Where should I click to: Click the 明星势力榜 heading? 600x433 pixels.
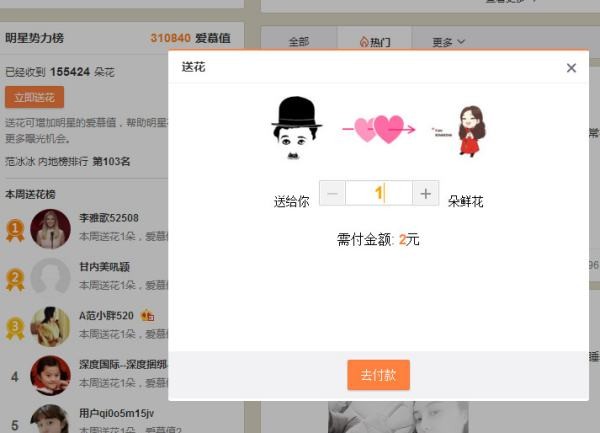[x=34, y=38]
